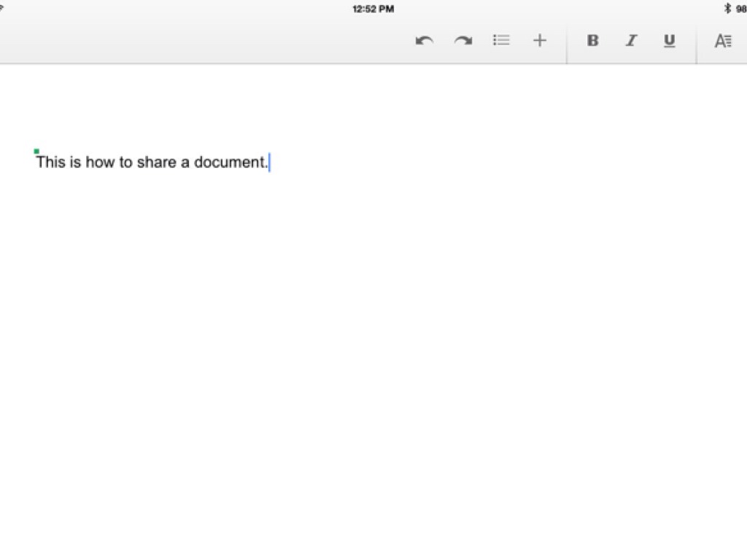Tap the green marker above the text
The height and width of the screenshot is (560, 747).
pyautogui.click(x=36, y=151)
